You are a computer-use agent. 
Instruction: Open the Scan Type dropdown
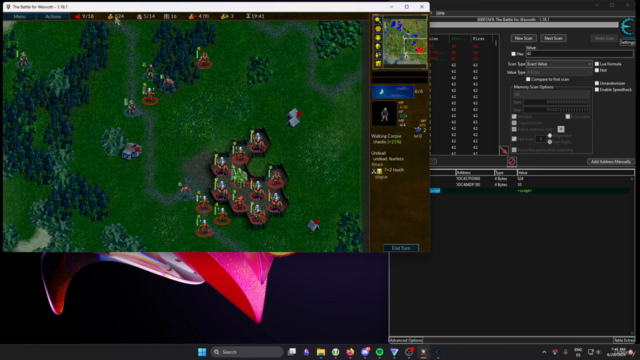click(559, 64)
